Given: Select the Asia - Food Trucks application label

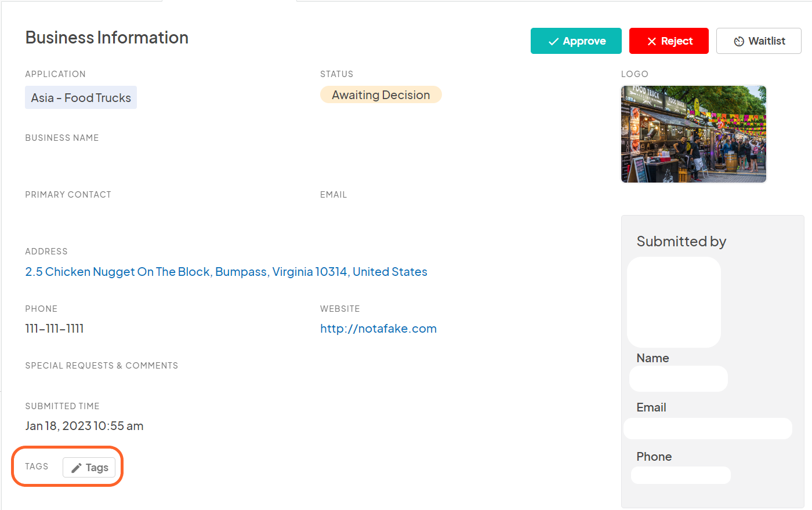Looking at the screenshot, I should (81, 97).
